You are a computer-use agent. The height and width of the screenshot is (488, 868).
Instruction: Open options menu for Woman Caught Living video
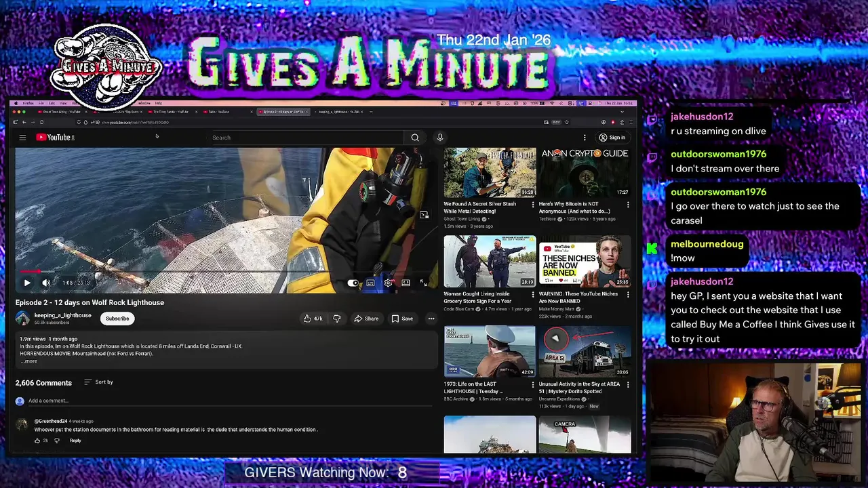tap(533, 294)
